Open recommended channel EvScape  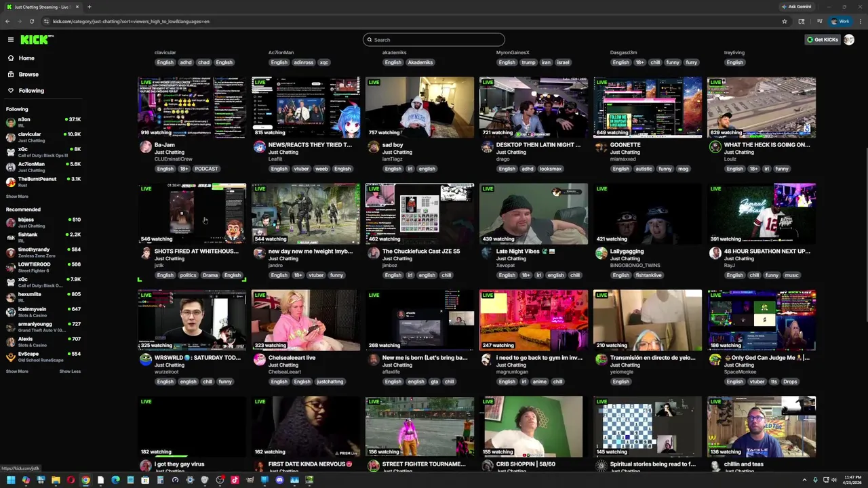[x=43, y=357]
